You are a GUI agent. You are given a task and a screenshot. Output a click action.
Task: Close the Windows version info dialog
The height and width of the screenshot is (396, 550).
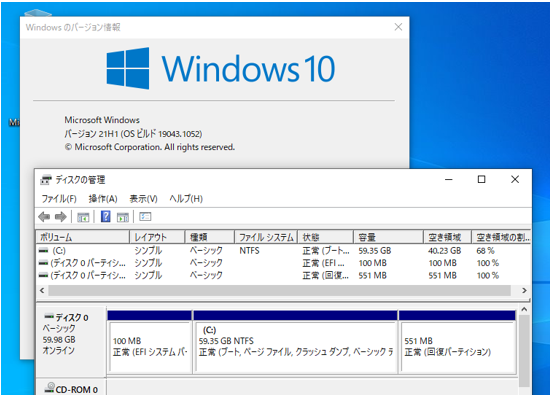coord(398,27)
